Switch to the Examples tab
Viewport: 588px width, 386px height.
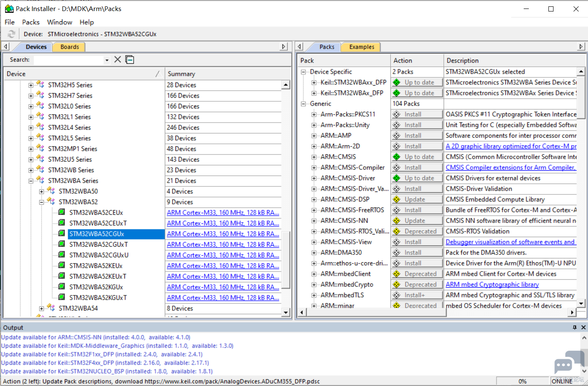pos(362,47)
